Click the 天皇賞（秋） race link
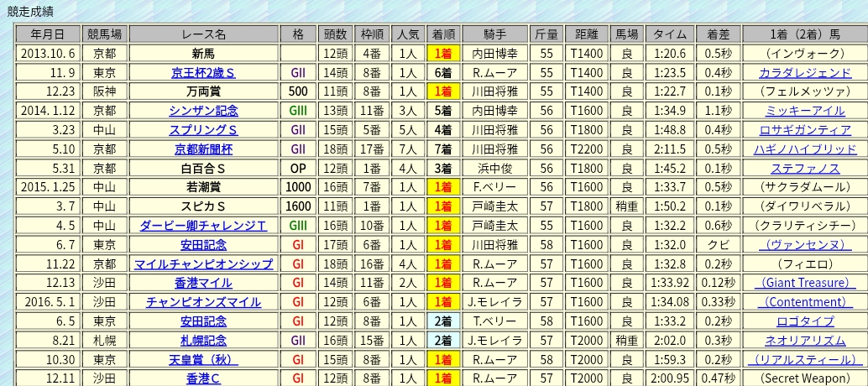The height and width of the screenshot is (386, 868). pyautogui.click(x=203, y=359)
